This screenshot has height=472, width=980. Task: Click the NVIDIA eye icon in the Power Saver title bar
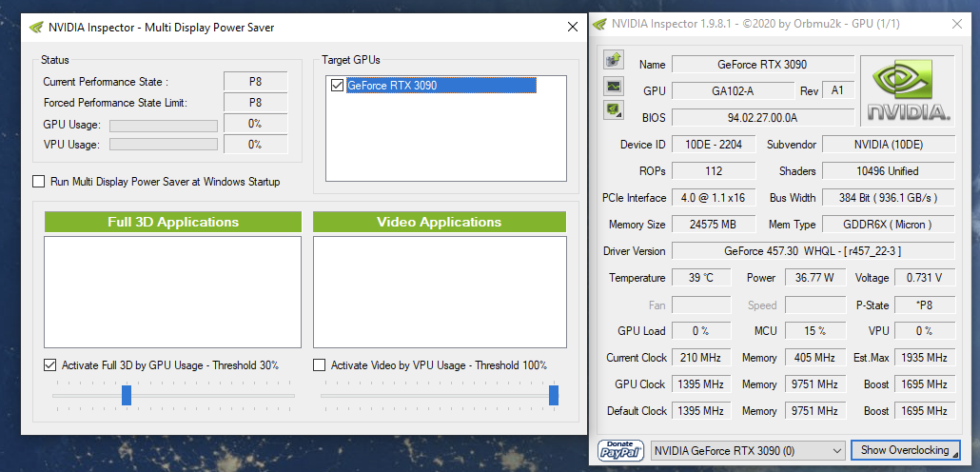coord(37,28)
